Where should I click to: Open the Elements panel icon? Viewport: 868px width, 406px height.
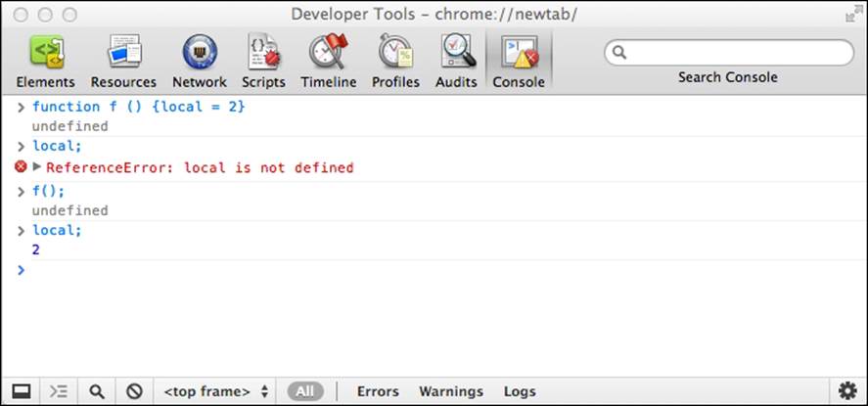click(x=46, y=52)
